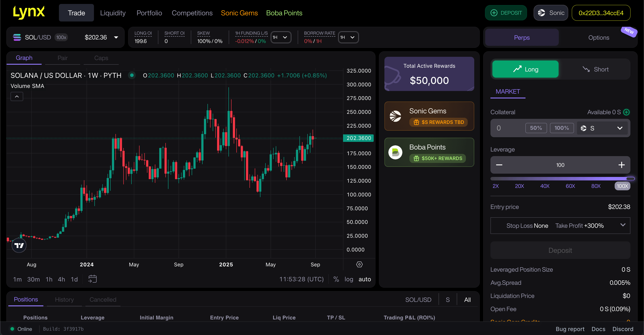Click the collateral amount input field
The image size is (644, 335).
pos(508,128)
